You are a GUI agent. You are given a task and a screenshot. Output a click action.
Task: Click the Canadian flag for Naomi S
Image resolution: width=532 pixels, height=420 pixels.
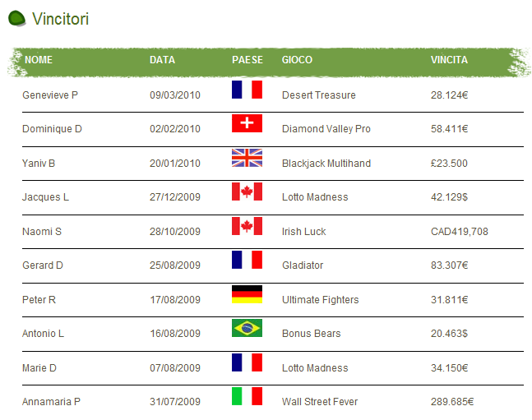coord(247,226)
